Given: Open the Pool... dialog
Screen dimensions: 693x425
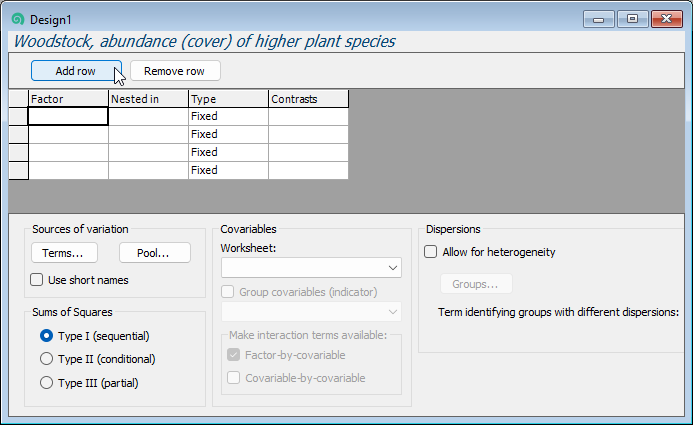Looking at the screenshot, I should tap(155, 253).
